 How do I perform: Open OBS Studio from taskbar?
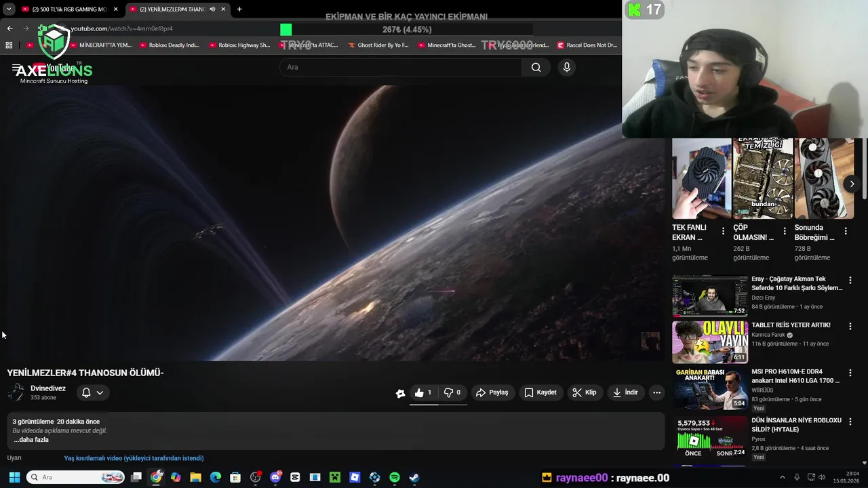click(x=255, y=477)
